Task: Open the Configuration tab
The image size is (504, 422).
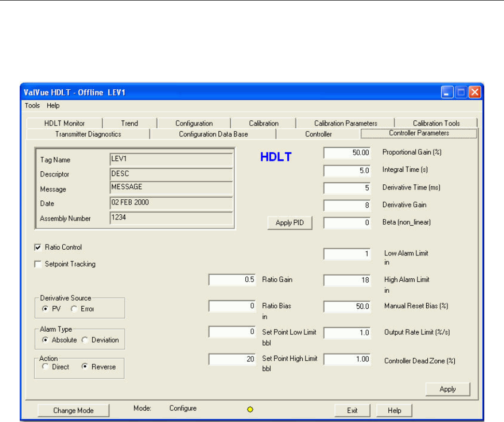Action: (x=194, y=123)
